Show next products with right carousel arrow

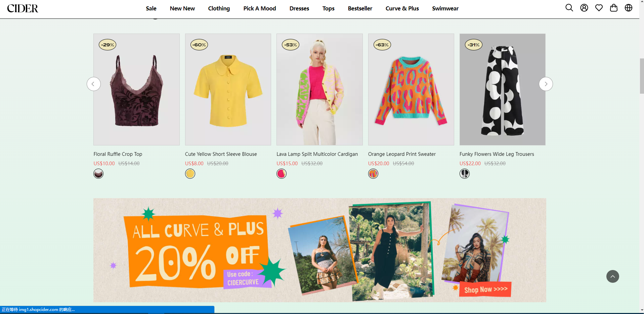546,84
